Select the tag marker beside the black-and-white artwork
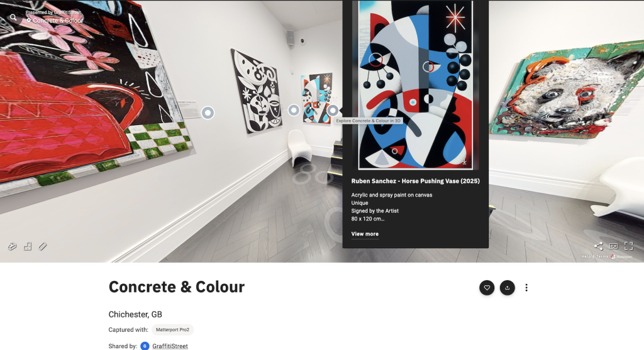Image resolution: width=644 pixels, height=350 pixels. click(294, 110)
